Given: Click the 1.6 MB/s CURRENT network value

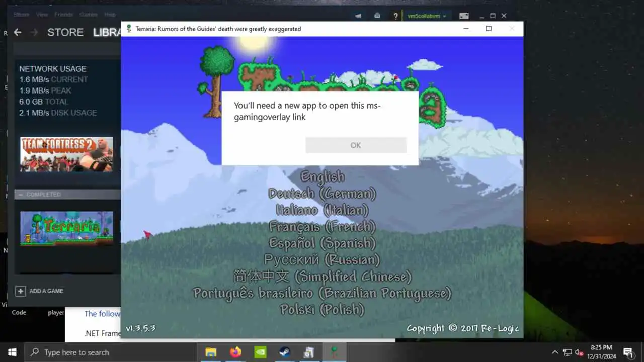Looking at the screenshot, I should click(x=53, y=79).
